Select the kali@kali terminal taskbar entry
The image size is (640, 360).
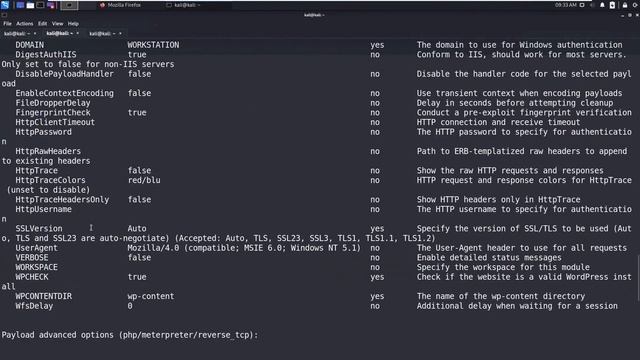point(183,5)
